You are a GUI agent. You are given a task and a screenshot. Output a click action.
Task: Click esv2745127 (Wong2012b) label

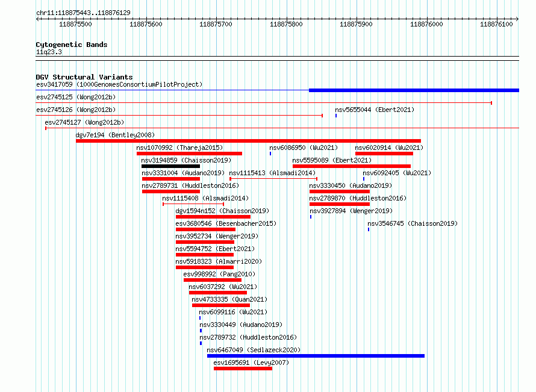[84, 122]
